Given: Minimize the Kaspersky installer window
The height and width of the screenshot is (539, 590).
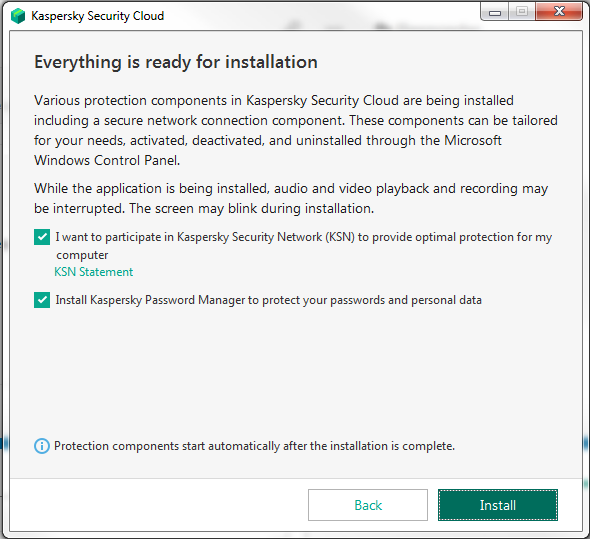Looking at the screenshot, I should (x=494, y=12).
